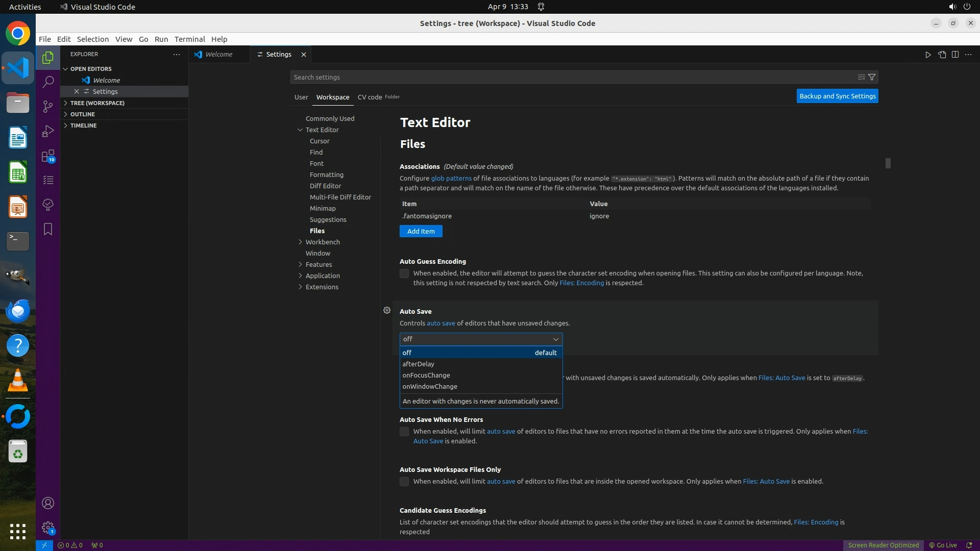Screen dimensions: 980x551
Task: Open Manage gear at activity bar bottom
Action: 48,528
